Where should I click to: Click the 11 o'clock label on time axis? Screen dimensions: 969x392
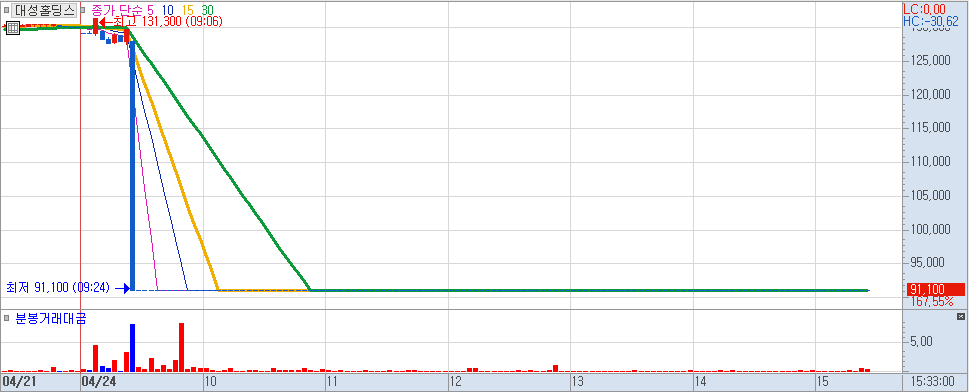pos(332,381)
